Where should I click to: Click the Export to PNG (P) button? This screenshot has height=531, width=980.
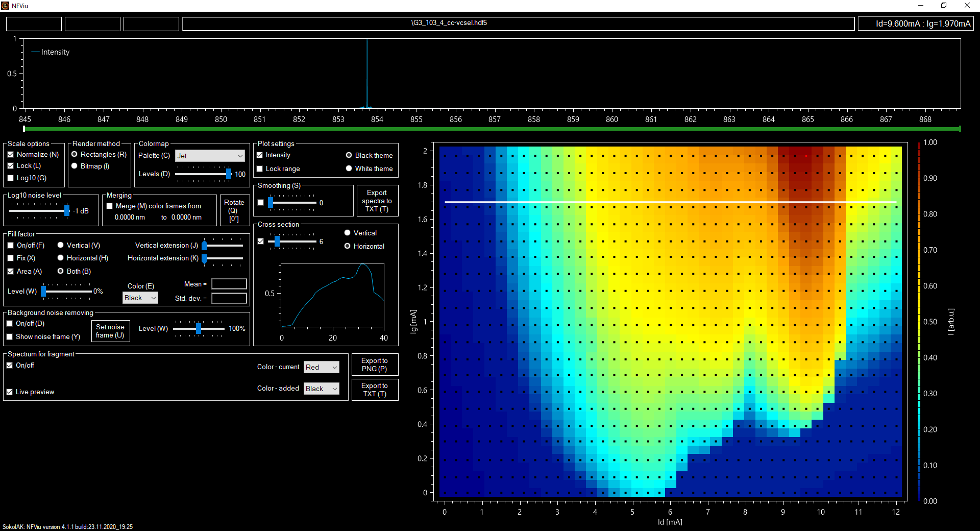(375, 365)
